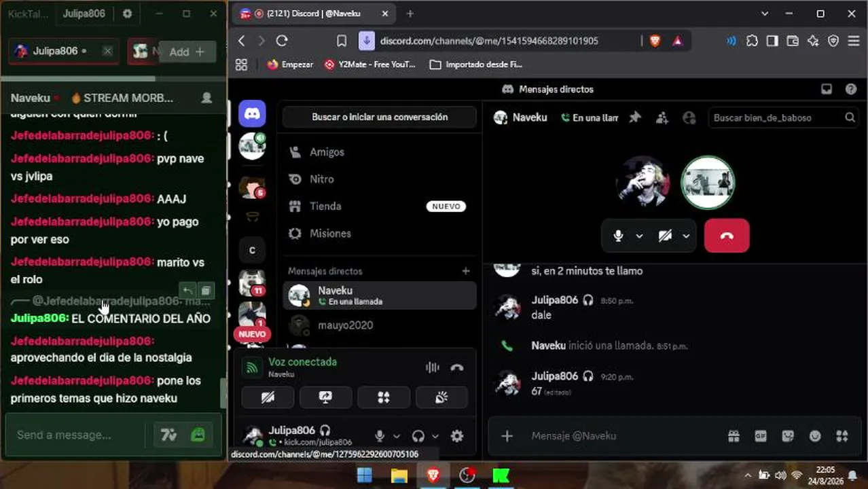868x489 pixels.
Task: Deafen with the headphones button
Action: (418, 436)
